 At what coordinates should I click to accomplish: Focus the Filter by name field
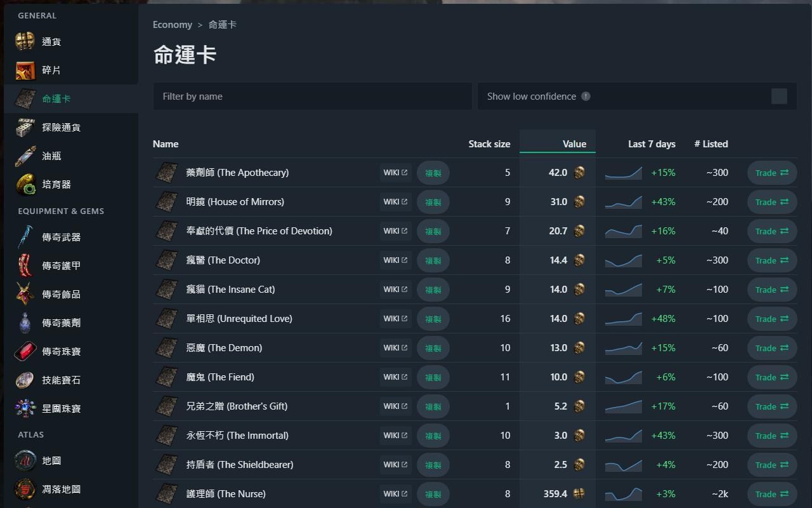[312, 97]
